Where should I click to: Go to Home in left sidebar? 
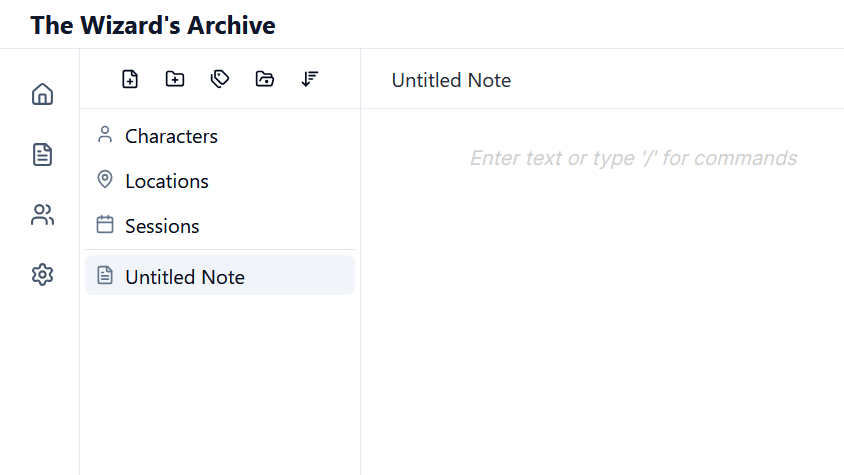(x=42, y=95)
